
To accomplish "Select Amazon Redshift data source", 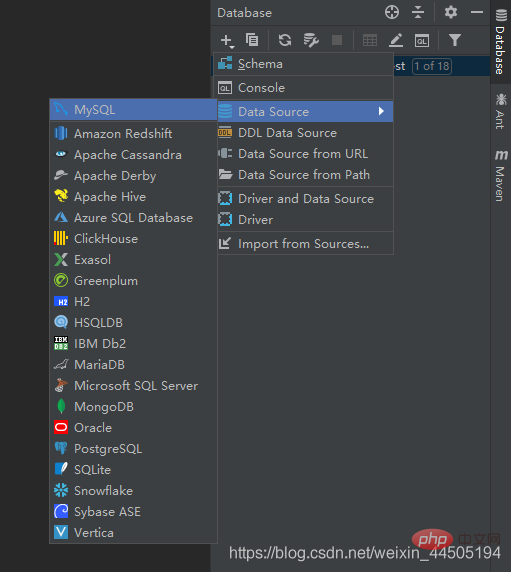I will point(133,134).
